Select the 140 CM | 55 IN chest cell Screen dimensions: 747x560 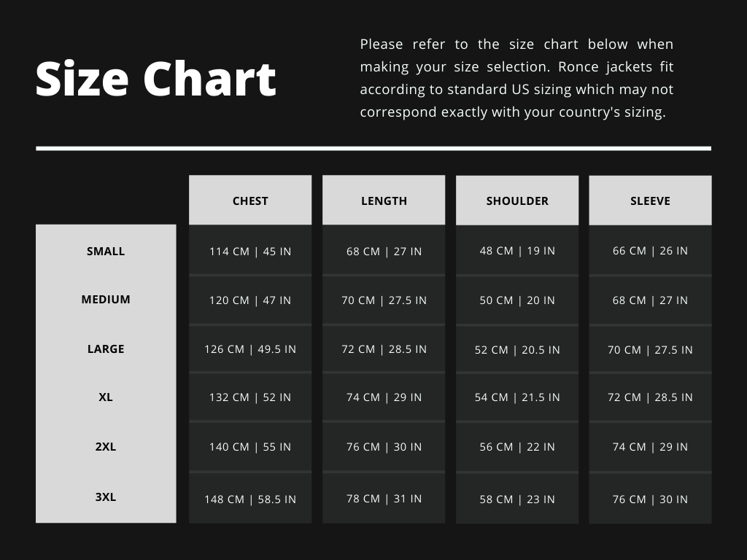[250, 447]
